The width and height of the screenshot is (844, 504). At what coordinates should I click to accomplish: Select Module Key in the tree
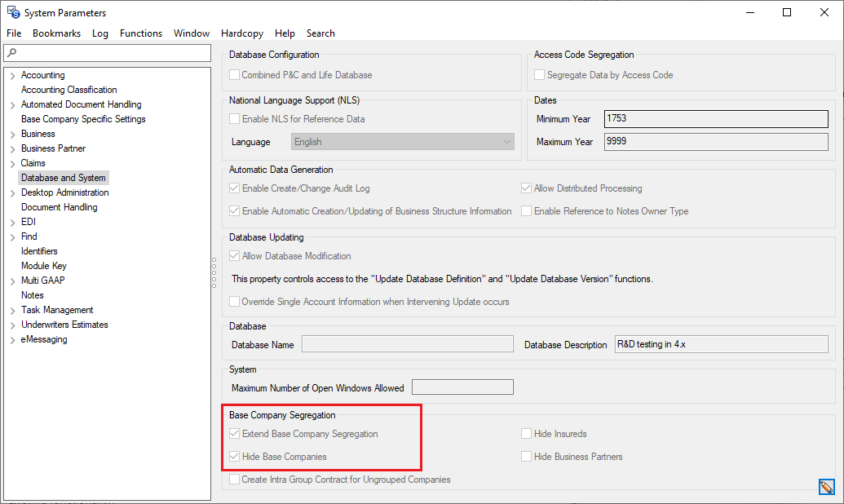coord(44,266)
